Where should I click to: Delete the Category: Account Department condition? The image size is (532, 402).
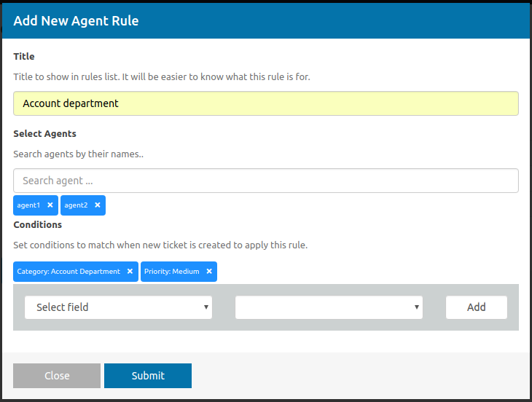[130, 272]
